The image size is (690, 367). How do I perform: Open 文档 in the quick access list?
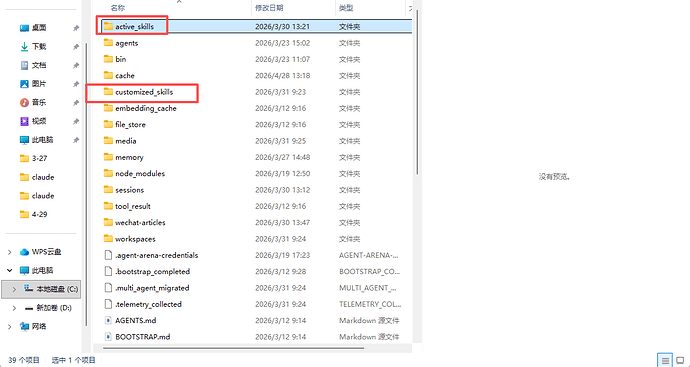(39, 65)
